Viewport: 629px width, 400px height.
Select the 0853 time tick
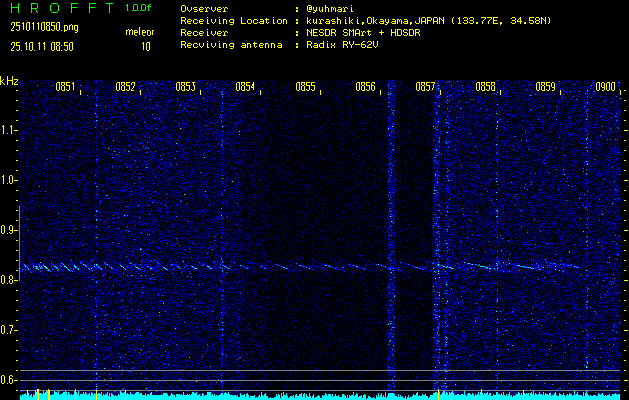(186, 87)
